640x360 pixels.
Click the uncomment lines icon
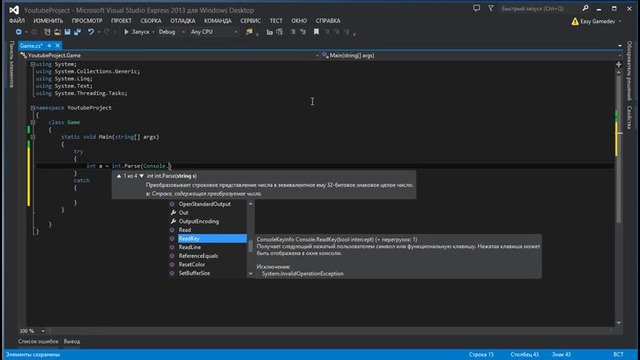pyautogui.click(x=302, y=32)
